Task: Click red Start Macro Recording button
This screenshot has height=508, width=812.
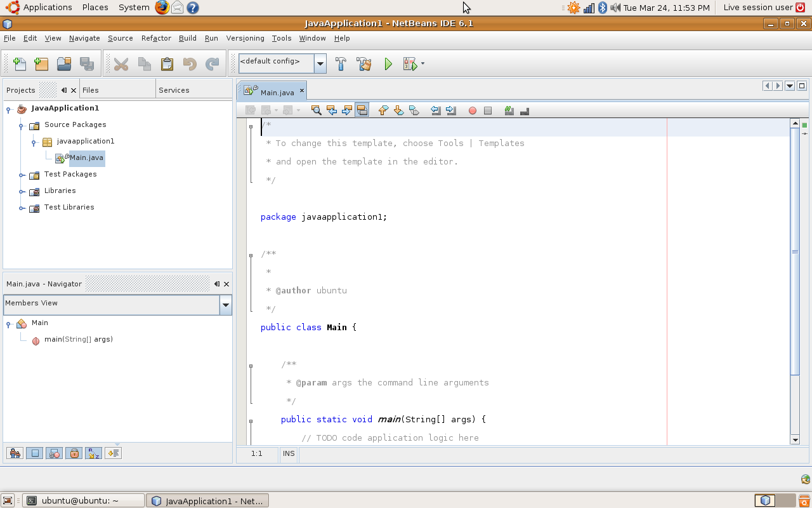Action: pos(473,110)
